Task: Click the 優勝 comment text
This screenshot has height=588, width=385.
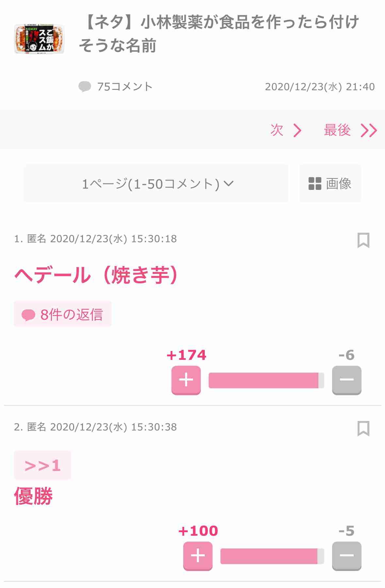Action: tap(33, 496)
